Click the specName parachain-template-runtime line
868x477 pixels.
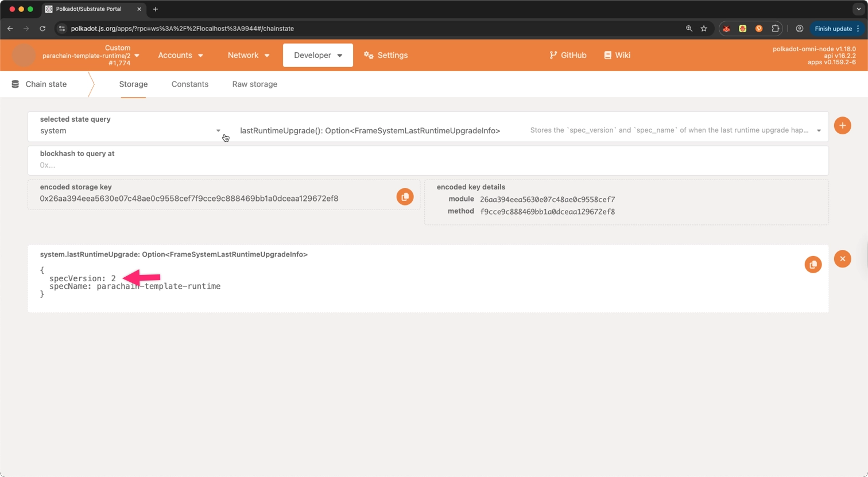tap(135, 286)
